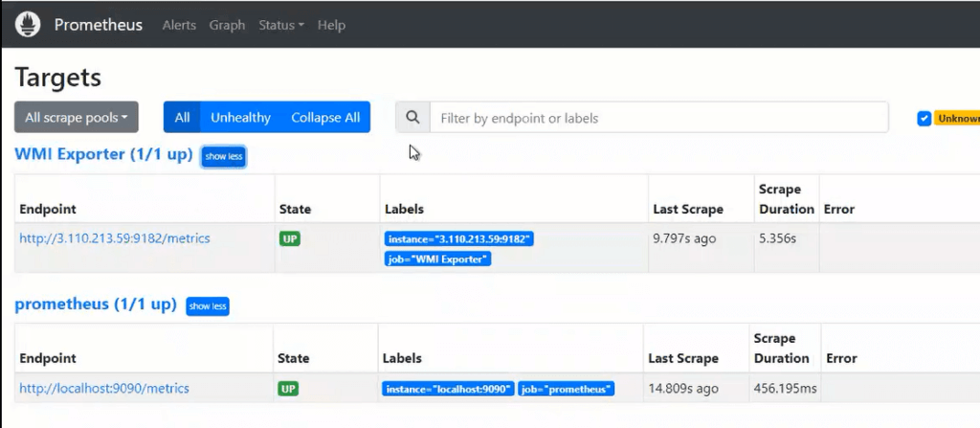Viewport: 980px width, 428px height.
Task: Collapse WMI Exporter with show less
Action: [x=224, y=156]
